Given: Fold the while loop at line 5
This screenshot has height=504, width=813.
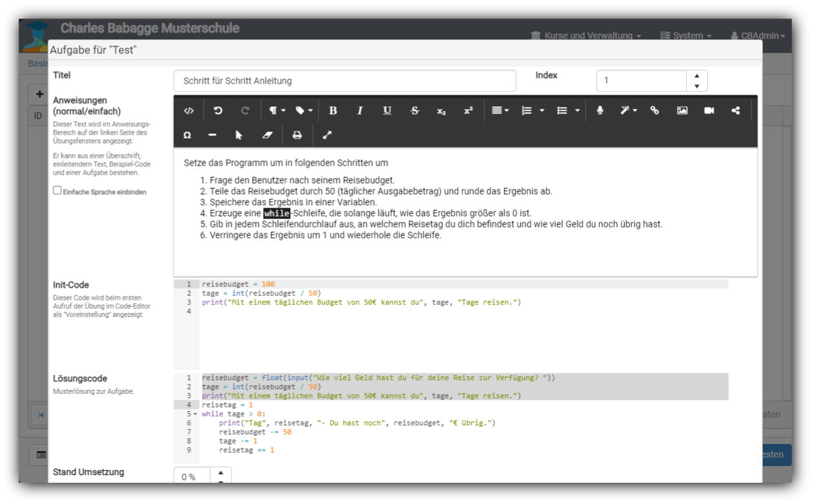Looking at the screenshot, I should tap(194, 414).
